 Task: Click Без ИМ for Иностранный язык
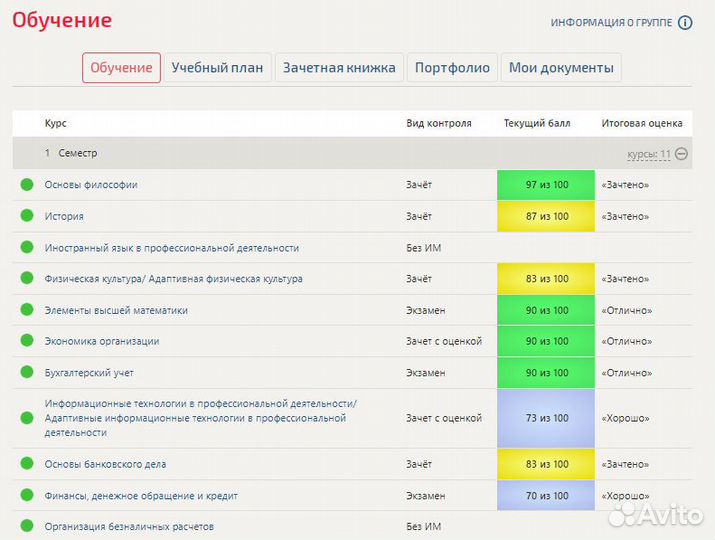pyautogui.click(x=424, y=248)
